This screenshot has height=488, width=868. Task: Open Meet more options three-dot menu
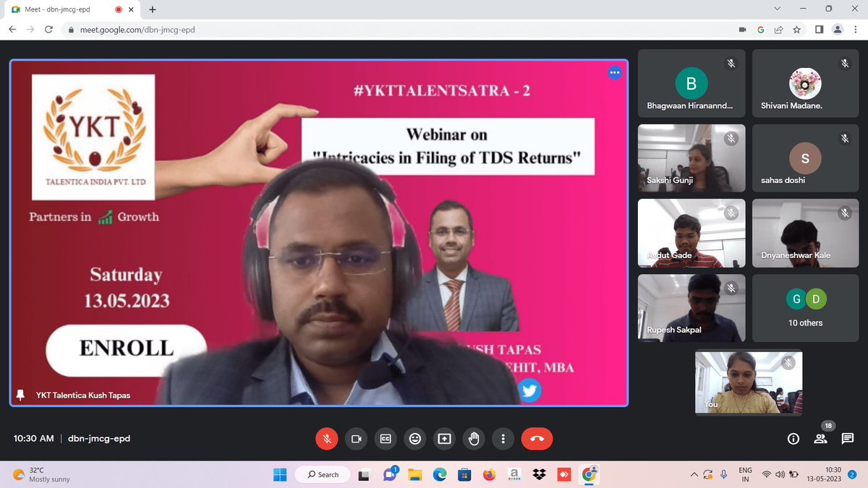(503, 438)
